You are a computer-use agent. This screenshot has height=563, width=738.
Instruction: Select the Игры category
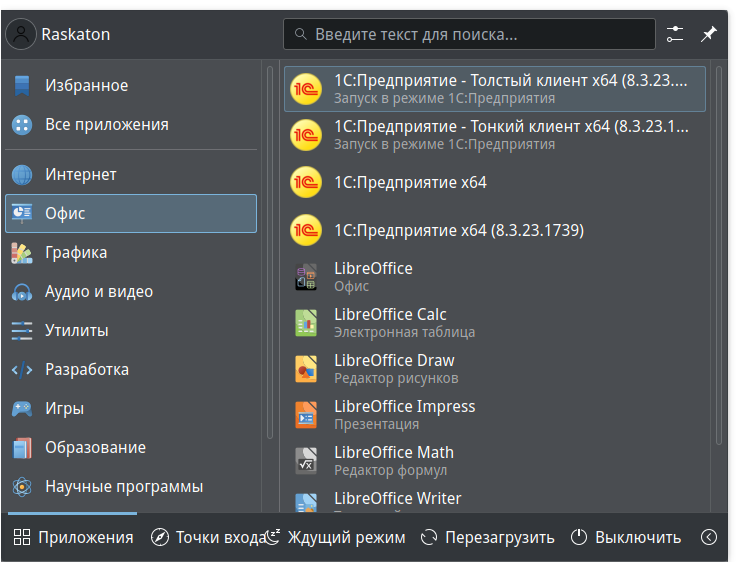131,409
